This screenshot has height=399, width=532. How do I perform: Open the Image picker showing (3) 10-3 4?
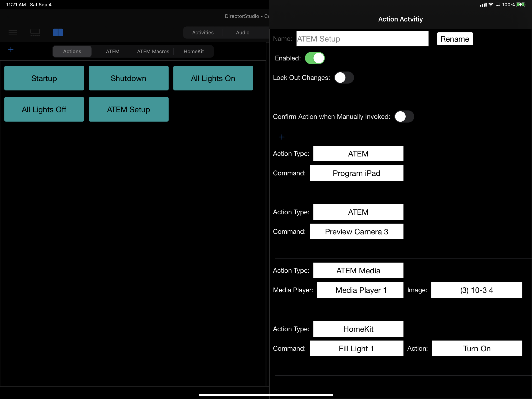tap(476, 290)
